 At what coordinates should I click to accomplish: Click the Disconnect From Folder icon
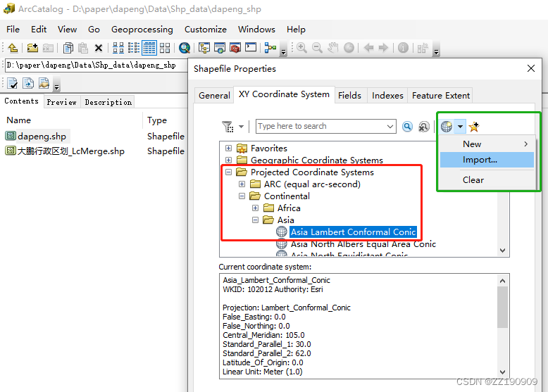pyautogui.click(x=48, y=48)
